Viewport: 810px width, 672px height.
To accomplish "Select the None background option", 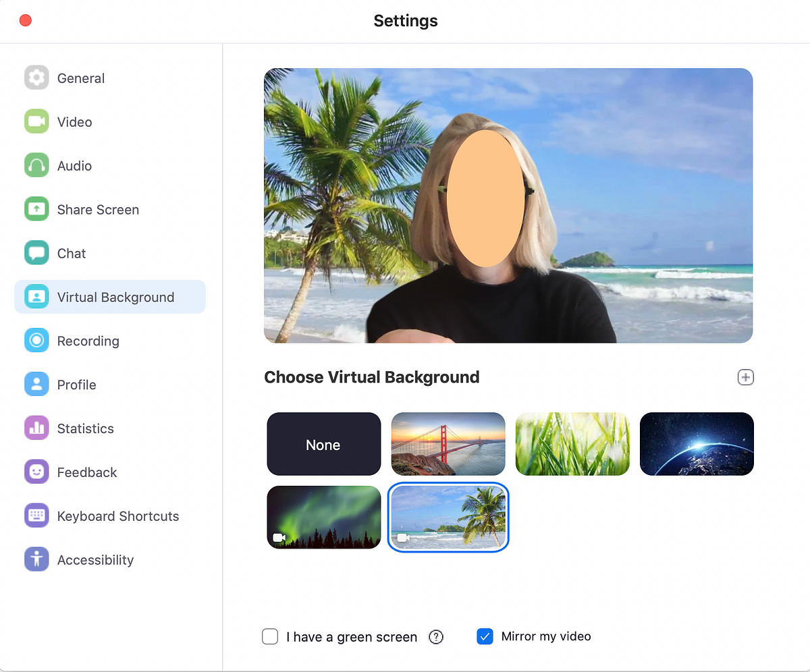I will 324,444.
